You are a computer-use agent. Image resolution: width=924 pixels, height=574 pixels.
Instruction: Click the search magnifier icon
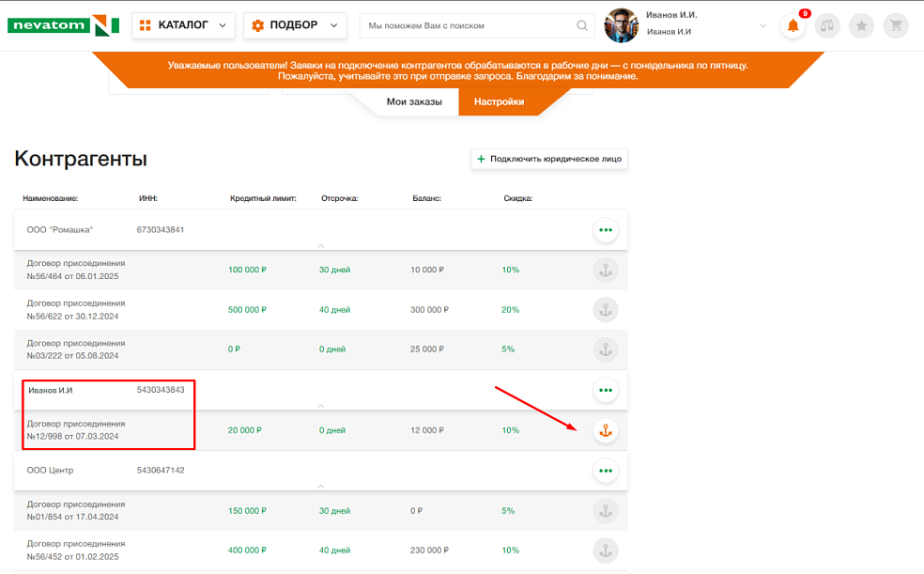click(581, 25)
